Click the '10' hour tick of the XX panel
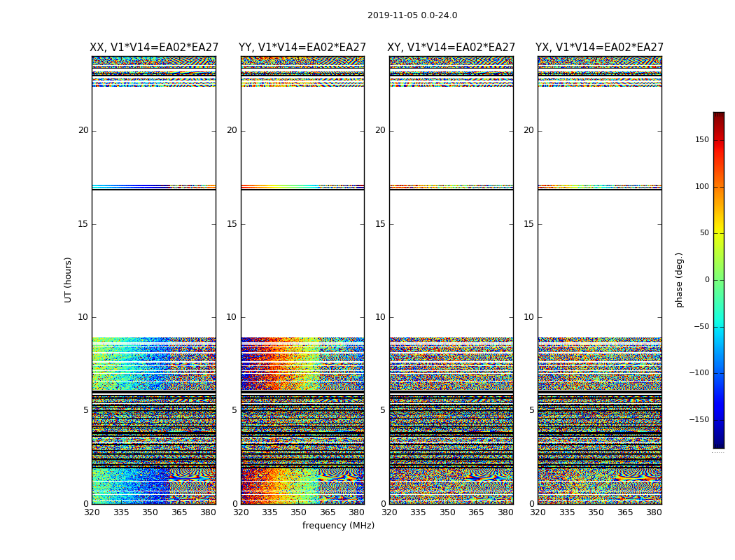The height and width of the screenshot is (560, 735). coord(83,317)
